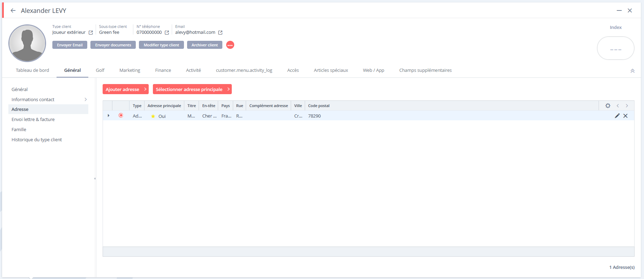Open external link icon beside Joueur extérieur

[x=91, y=32]
